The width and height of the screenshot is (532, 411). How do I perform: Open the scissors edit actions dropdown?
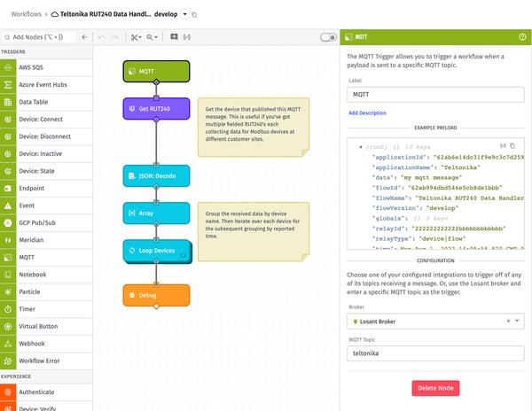pos(137,37)
